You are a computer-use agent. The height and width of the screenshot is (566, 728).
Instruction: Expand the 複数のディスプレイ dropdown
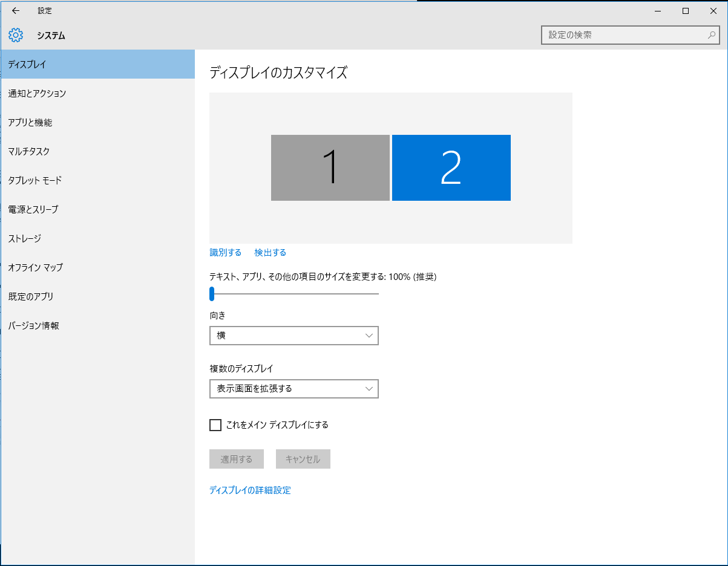pos(293,389)
